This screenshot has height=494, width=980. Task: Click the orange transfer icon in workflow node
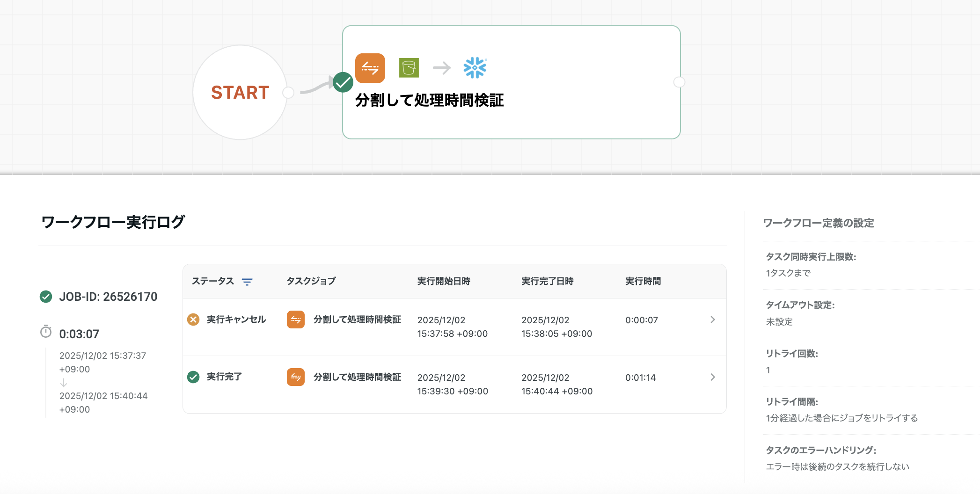[370, 68]
